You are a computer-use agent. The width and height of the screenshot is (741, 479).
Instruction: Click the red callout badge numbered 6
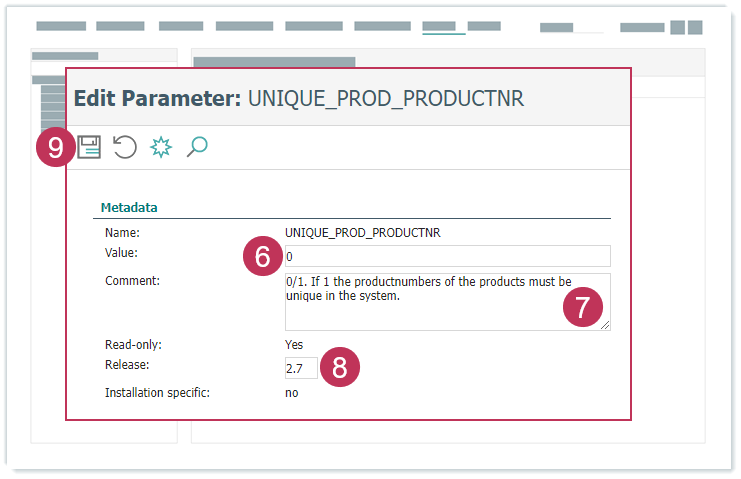pyautogui.click(x=262, y=256)
